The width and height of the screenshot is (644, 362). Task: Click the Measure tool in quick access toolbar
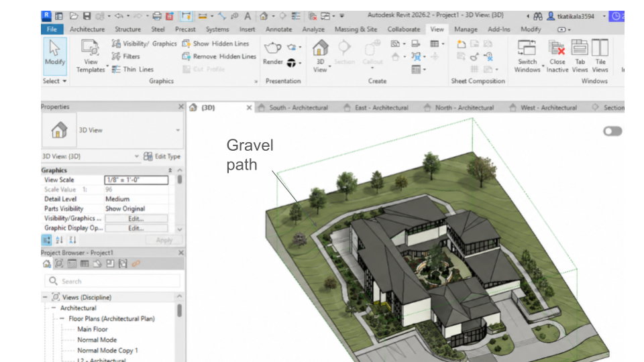(x=203, y=16)
